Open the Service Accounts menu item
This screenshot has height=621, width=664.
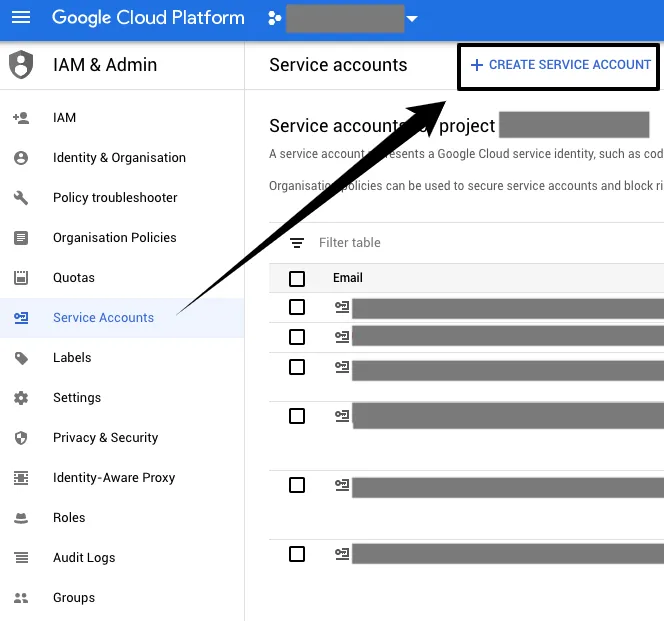pyautogui.click(x=103, y=318)
